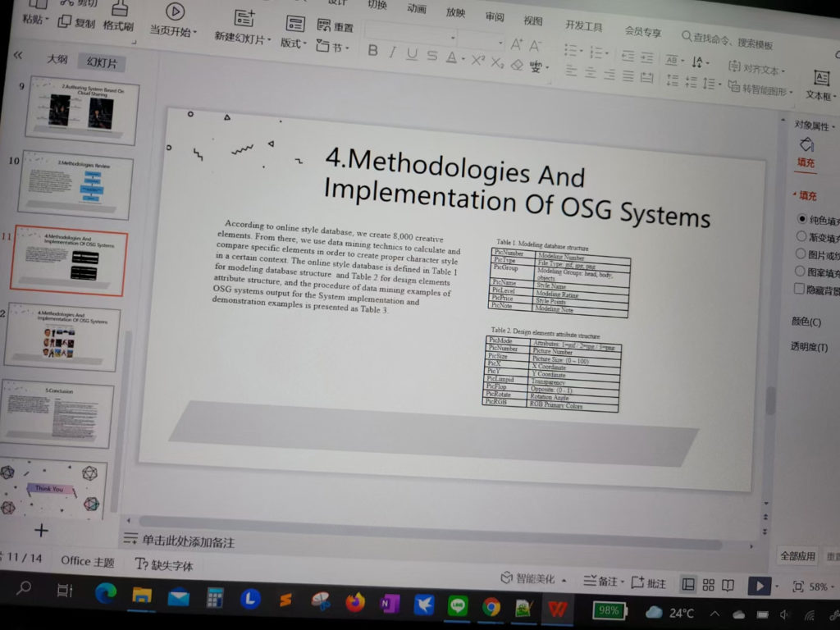Toggle Bold text formatting
Screen dimensions: 840x630
point(373,51)
